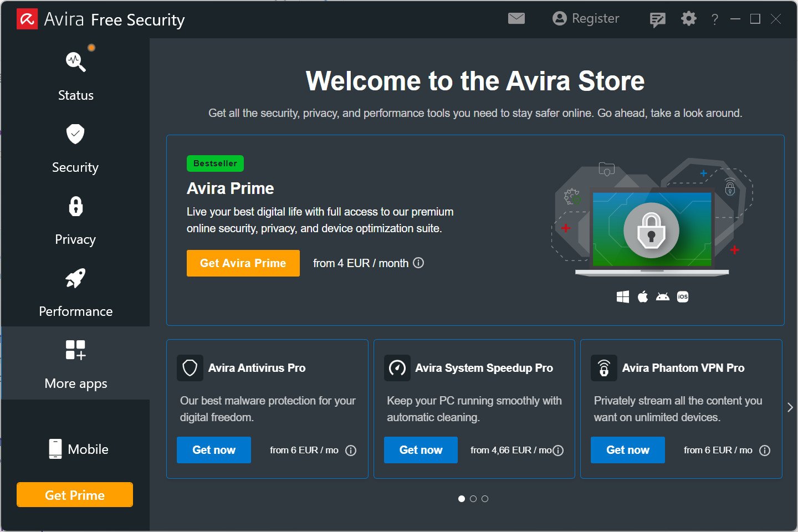Image resolution: width=798 pixels, height=532 pixels.
Task: Select the second carousel page dot
Action: coord(473,499)
